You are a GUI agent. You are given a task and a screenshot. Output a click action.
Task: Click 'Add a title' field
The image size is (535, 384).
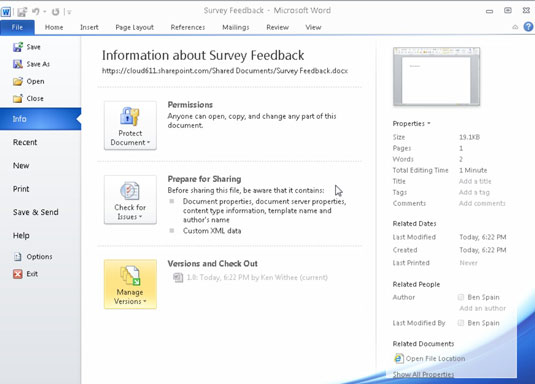pyautogui.click(x=475, y=181)
